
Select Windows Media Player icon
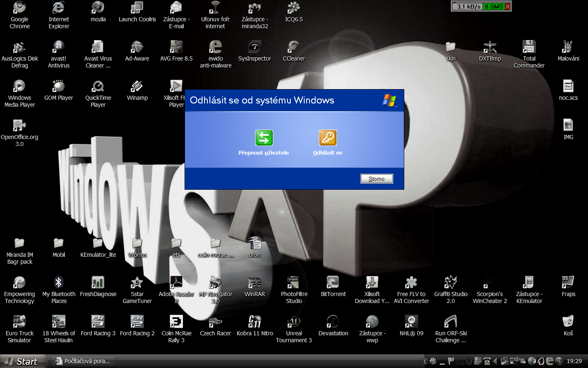click(20, 86)
